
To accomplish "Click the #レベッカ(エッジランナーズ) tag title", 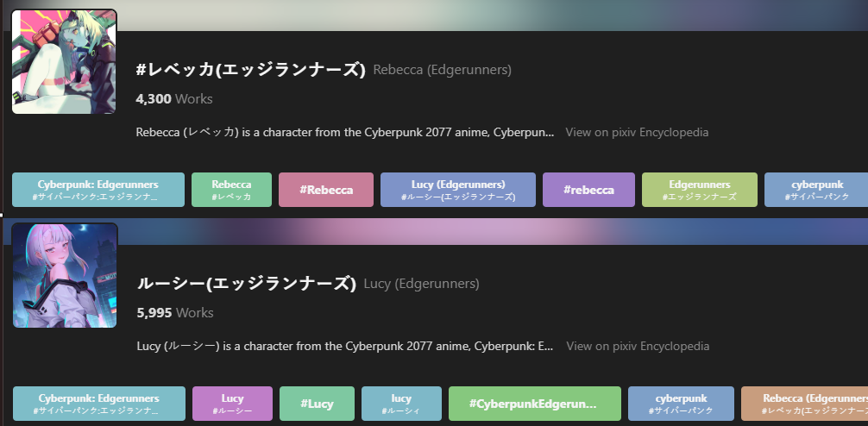I will pos(251,70).
